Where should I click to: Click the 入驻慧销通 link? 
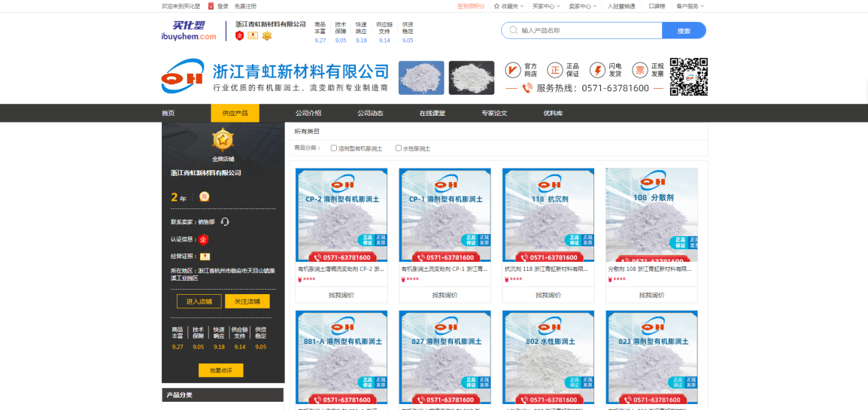[x=620, y=6]
